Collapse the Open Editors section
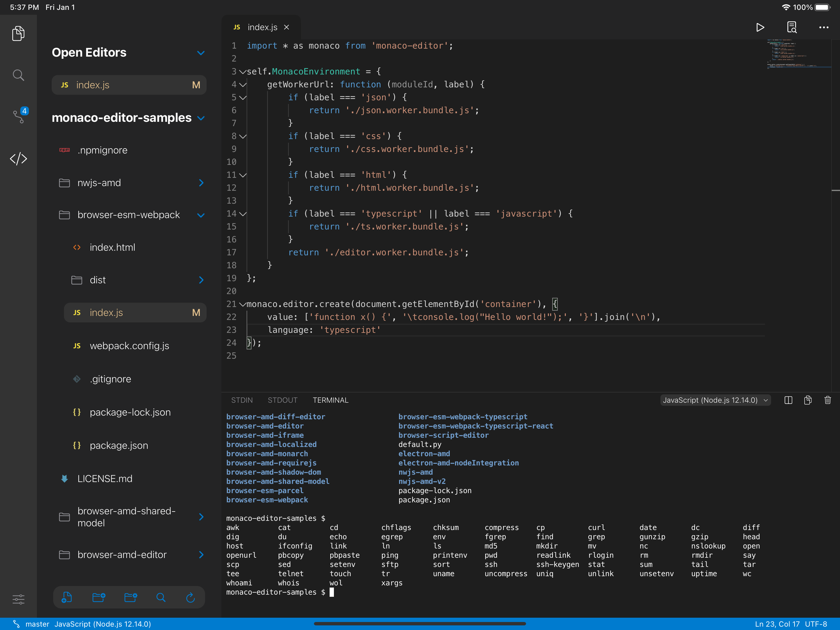Viewport: 840px width, 630px height. 201,53
